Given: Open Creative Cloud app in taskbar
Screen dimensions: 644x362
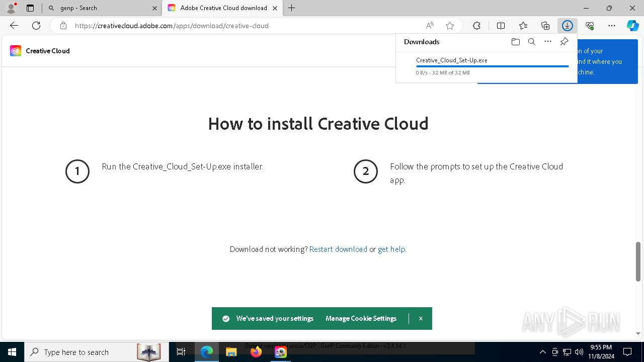Looking at the screenshot, I should click(x=280, y=352).
